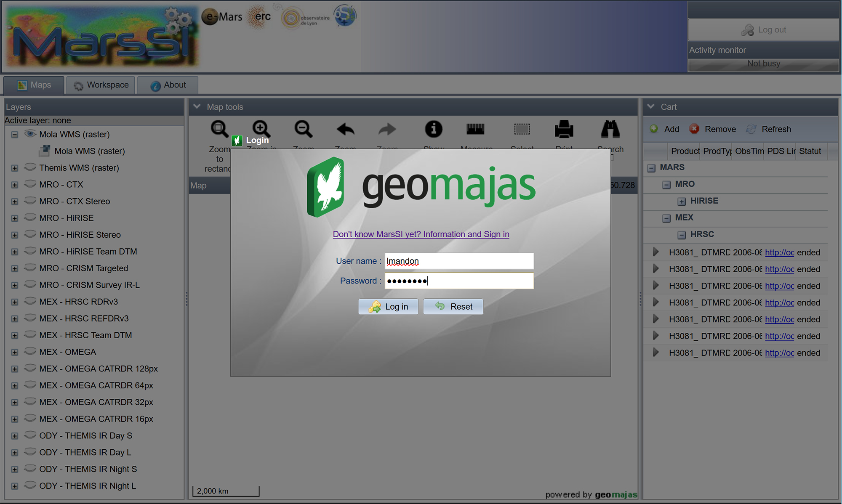Click the Add to cart icon
This screenshot has height=504, width=842.
(x=654, y=129)
